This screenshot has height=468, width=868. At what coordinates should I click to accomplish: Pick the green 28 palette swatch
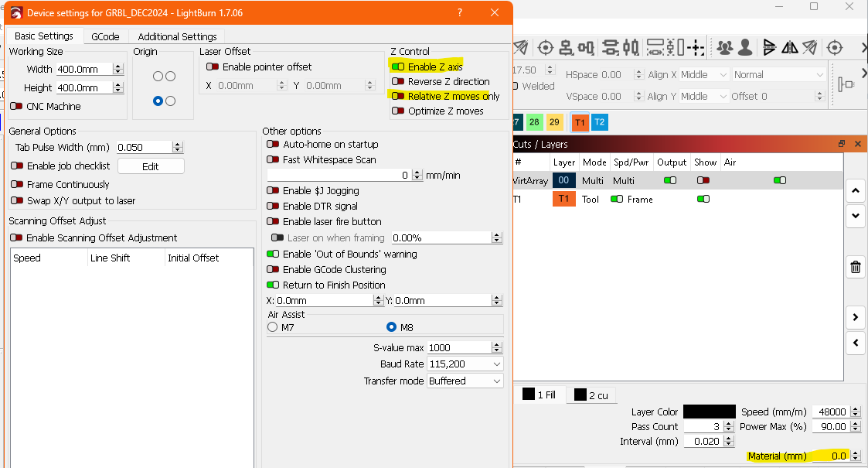[x=534, y=122]
